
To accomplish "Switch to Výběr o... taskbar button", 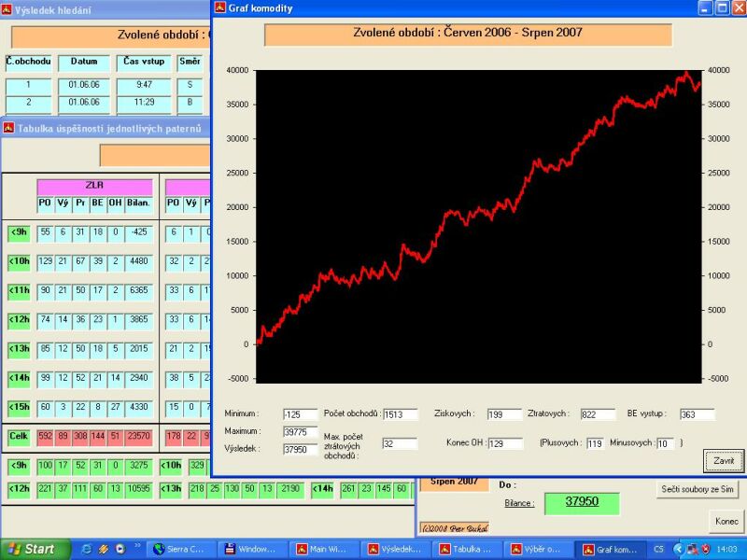I will (x=539, y=549).
